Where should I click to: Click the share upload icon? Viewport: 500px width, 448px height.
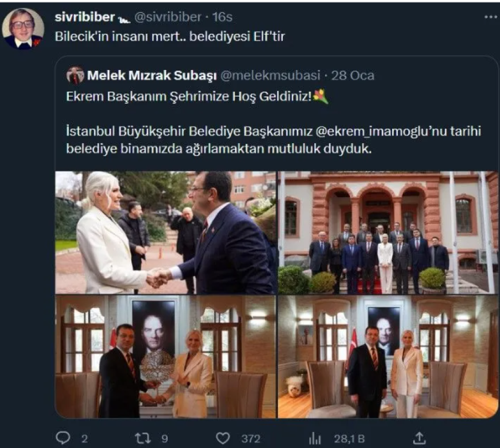[x=420, y=438]
